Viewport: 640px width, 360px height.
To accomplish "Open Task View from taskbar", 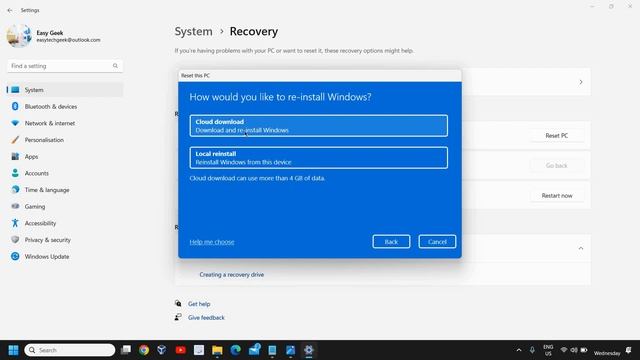I will (x=126, y=350).
